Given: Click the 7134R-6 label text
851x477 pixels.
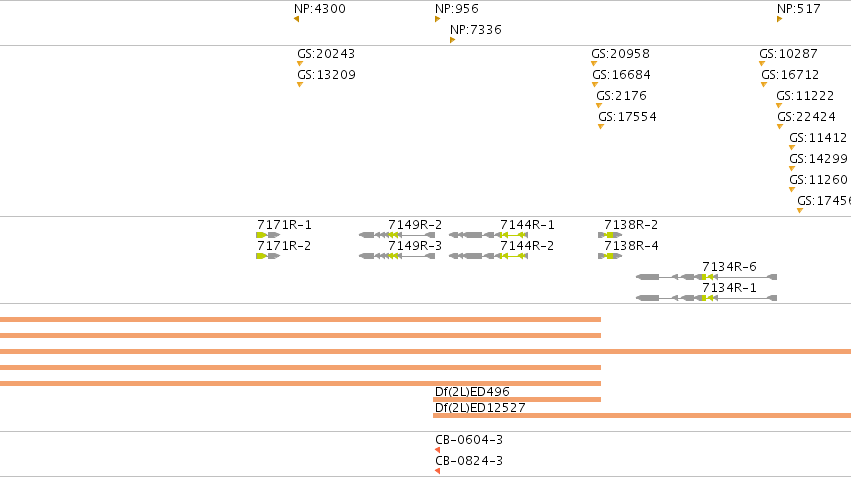Looking at the screenshot, I should pyautogui.click(x=729, y=267).
